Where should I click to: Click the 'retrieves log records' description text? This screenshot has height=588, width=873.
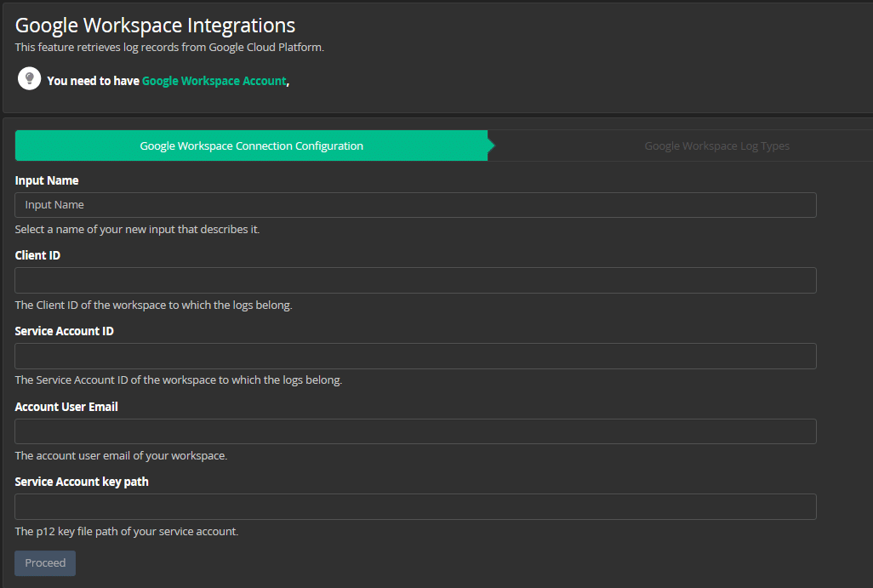[x=169, y=48]
